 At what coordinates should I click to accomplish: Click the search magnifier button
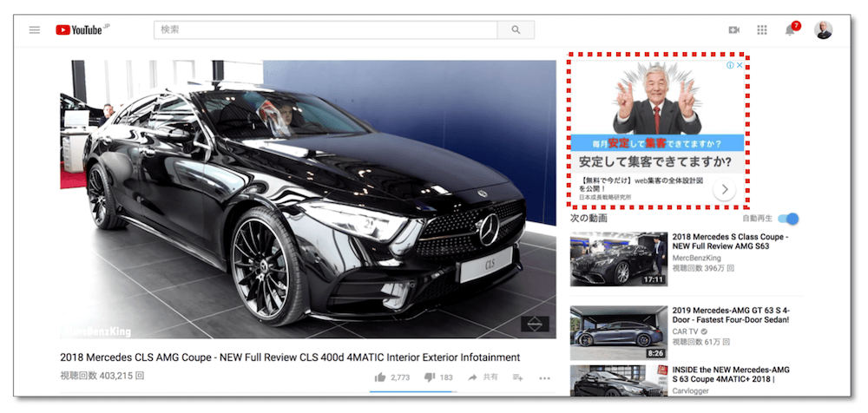[x=516, y=29]
